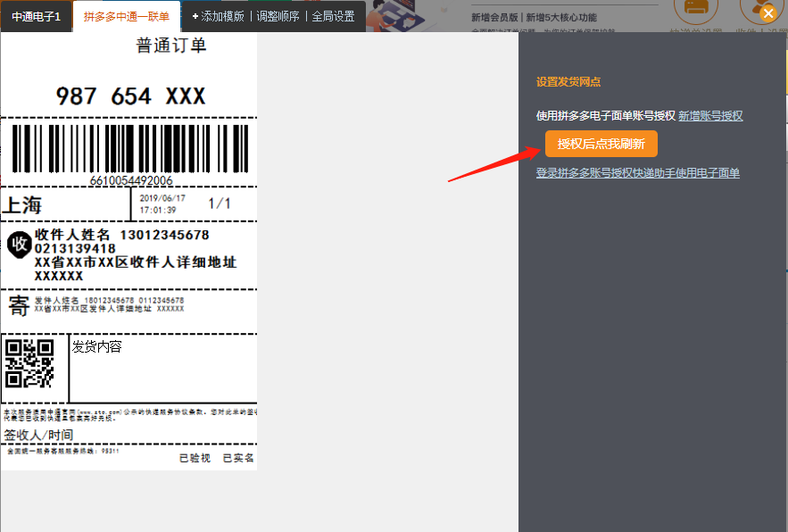Click the 新增会员版 banner text in background
The image size is (788, 532).
pyautogui.click(x=494, y=18)
